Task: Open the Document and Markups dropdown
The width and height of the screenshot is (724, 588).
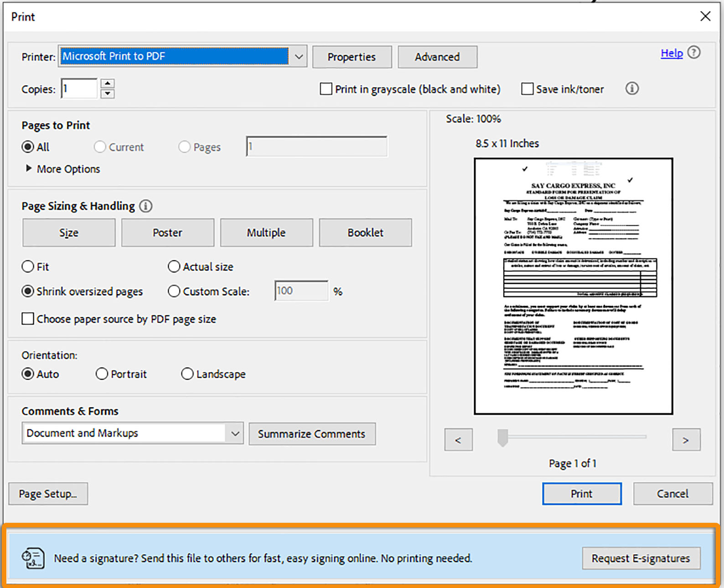Action: (235, 433)
